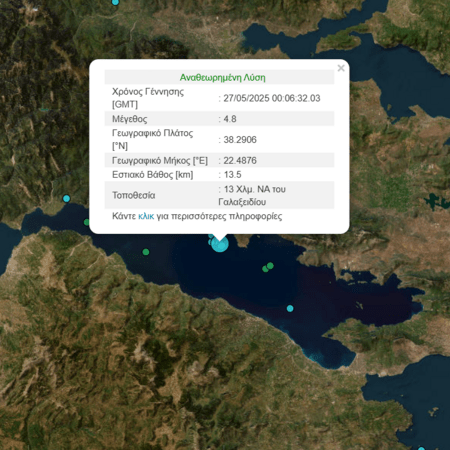Click the magnitude value 4.8
450x450 pixels.
(230, 119)
